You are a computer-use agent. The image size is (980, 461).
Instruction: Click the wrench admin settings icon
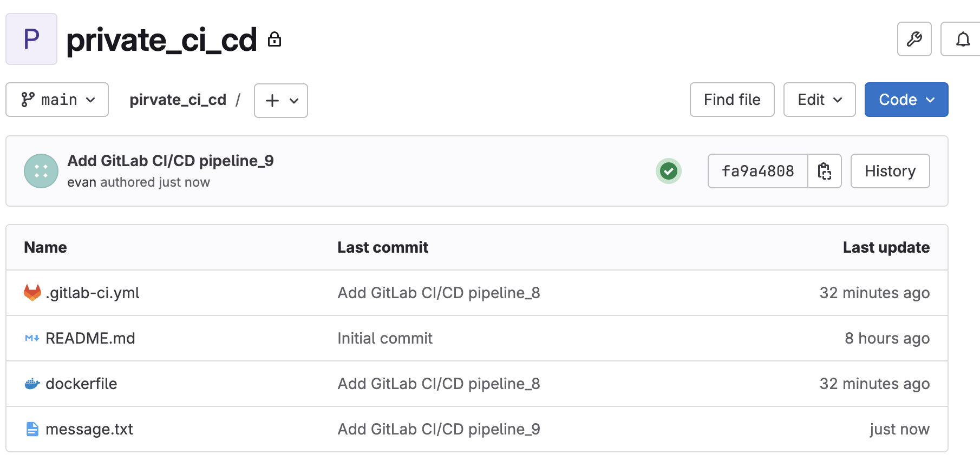[914, 39]
